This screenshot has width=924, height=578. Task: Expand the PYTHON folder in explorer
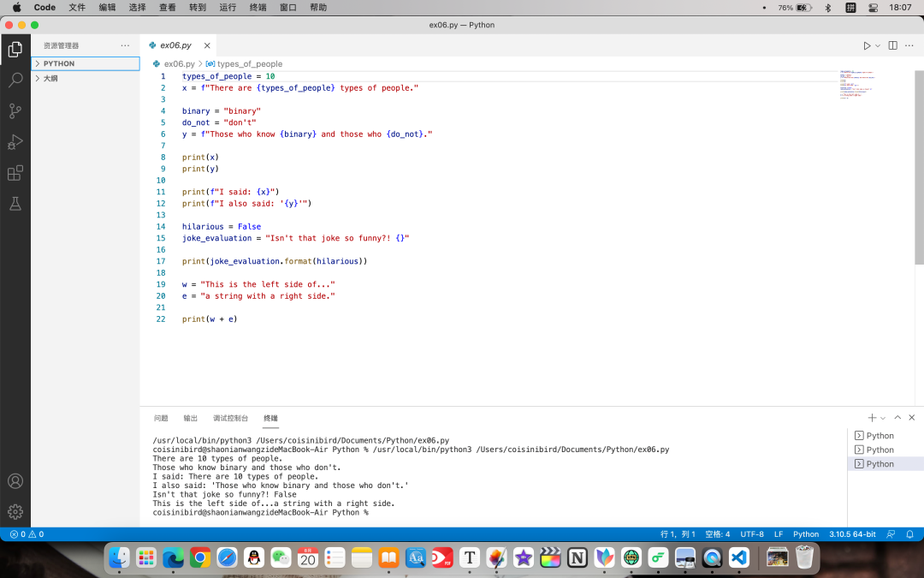click(59, 63)
